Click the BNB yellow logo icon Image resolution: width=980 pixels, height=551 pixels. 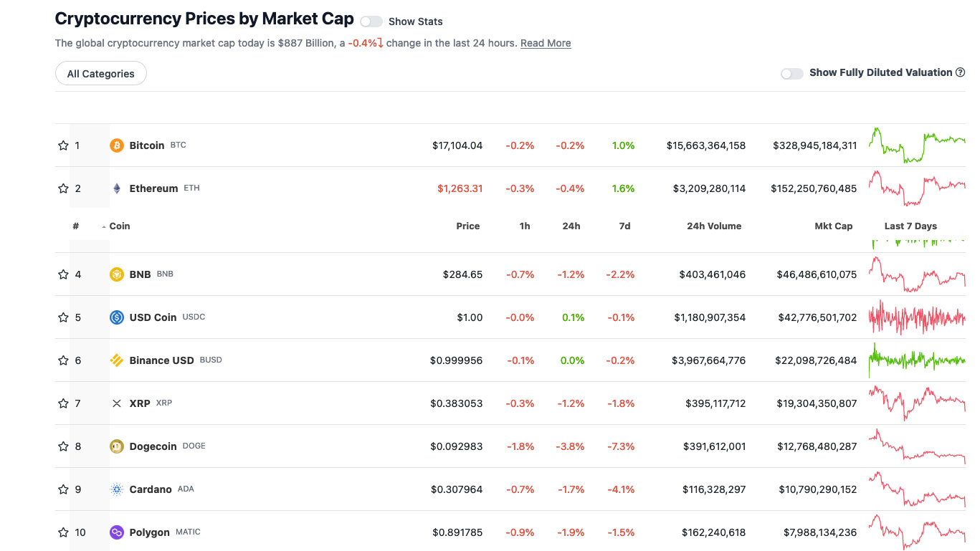pos(117,274)
